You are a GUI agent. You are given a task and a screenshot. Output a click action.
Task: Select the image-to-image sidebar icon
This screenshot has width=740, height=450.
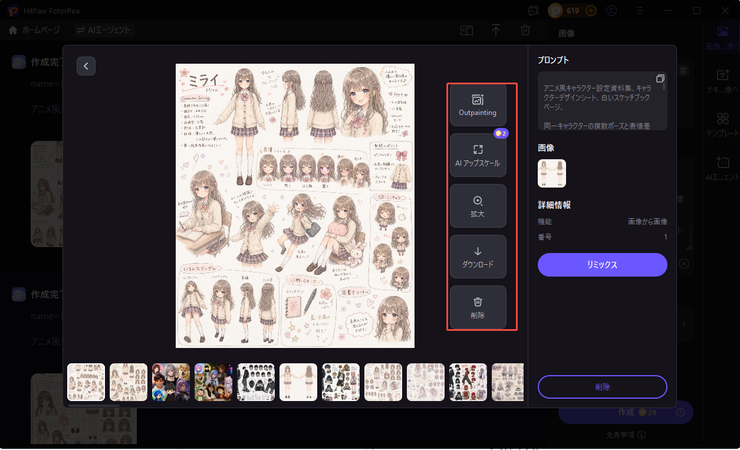coord(723,37)
